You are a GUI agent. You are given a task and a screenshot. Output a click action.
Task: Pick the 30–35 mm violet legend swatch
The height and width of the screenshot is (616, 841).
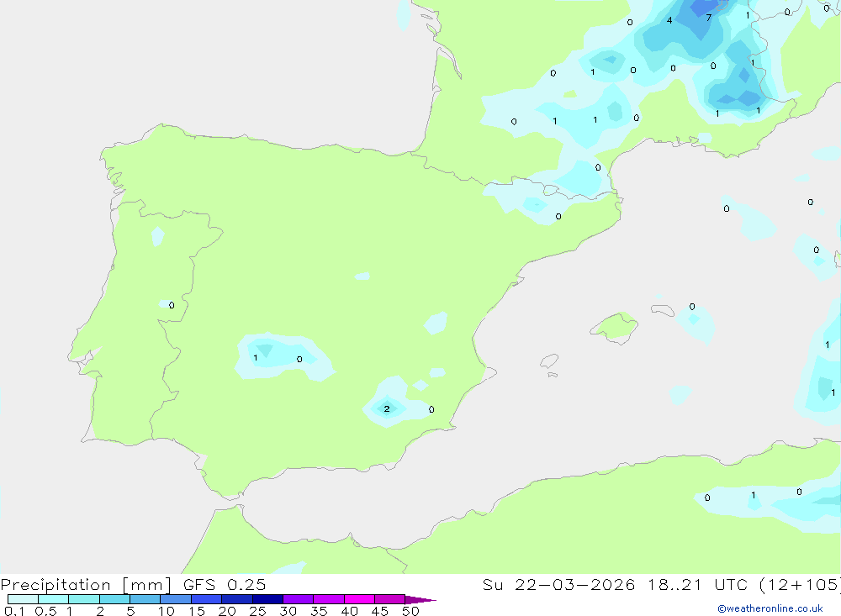click(x=298, y=599)
